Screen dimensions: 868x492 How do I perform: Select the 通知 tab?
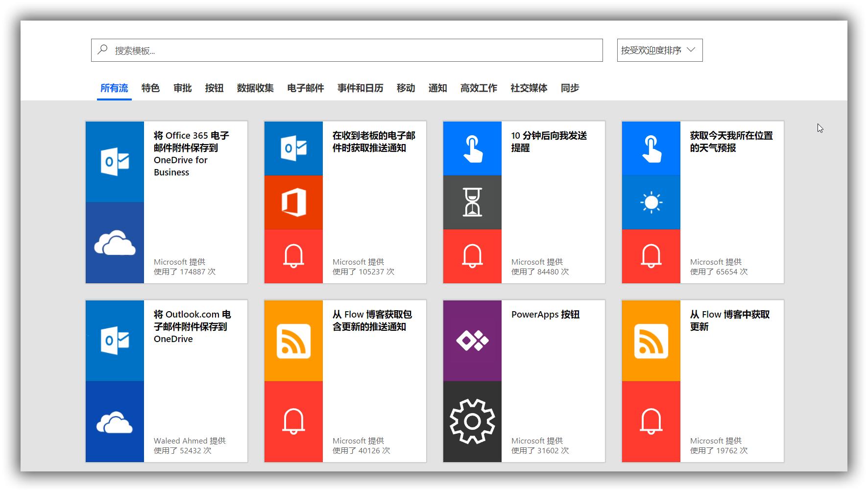tap(437, 88)
